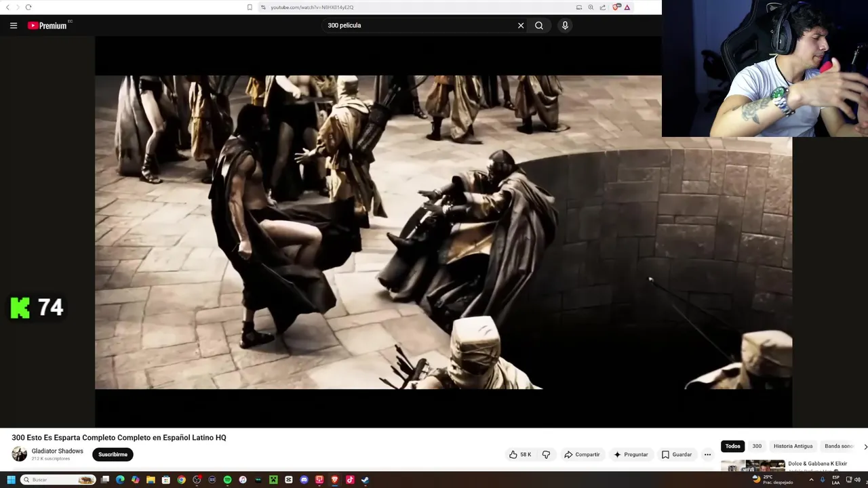The height and width of the screenshot is (488, 868).
Task: Open Task View in taskbar
Action: 105,480
